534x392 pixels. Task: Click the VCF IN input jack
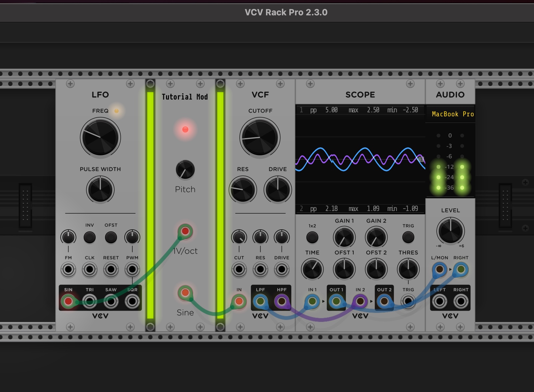point(239,301)
